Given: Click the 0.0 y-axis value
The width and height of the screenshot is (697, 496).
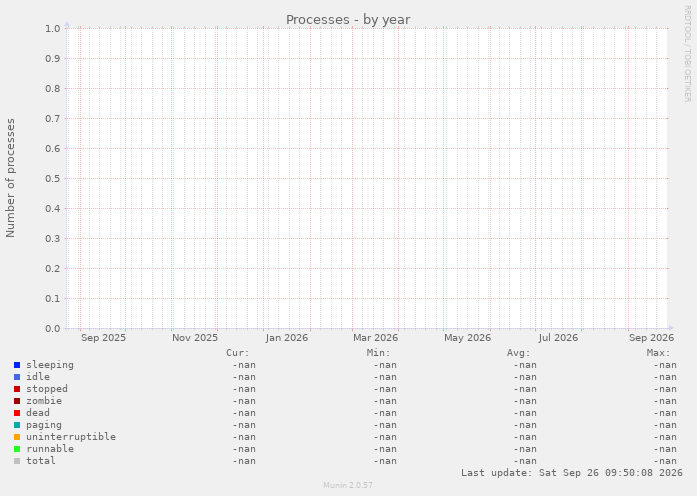Looking at the screenshot, I should [52, 329].
